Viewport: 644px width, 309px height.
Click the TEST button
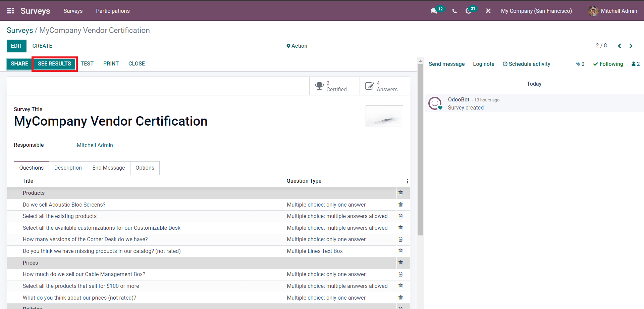pyautogui.click(x=87, y=64)
